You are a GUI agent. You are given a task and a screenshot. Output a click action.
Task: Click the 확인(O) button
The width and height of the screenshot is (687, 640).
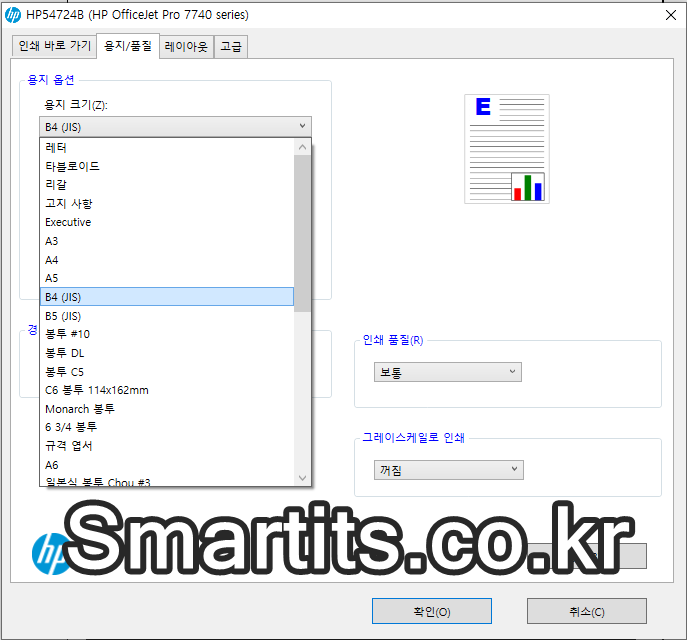click(432, 612)
